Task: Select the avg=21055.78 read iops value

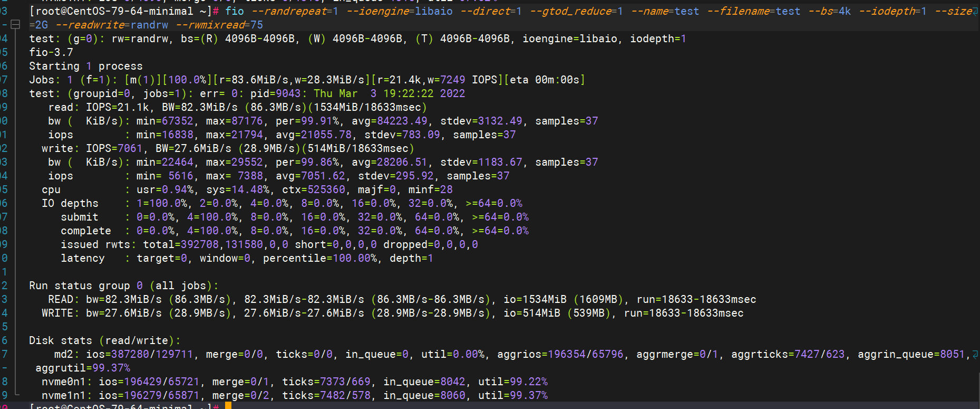Action: pyautogui.click(x=314, y=135)
